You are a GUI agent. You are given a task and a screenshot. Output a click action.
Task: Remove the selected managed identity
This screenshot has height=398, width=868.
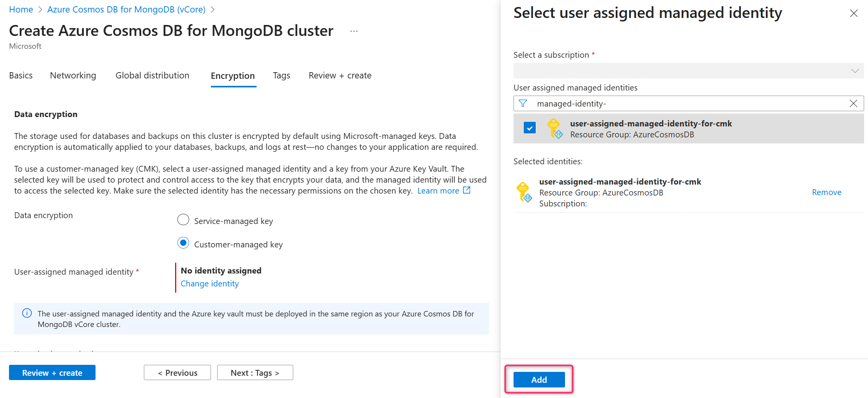click(x=826, y=192)
